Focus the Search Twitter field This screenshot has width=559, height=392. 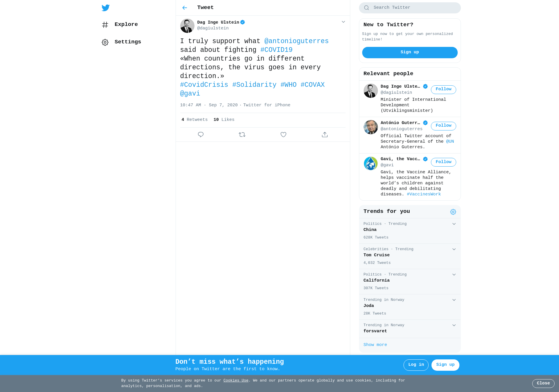(410, 8)
